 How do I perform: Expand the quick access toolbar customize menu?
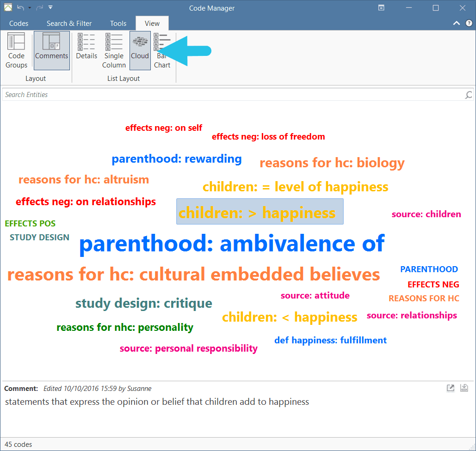coord(50,7)
